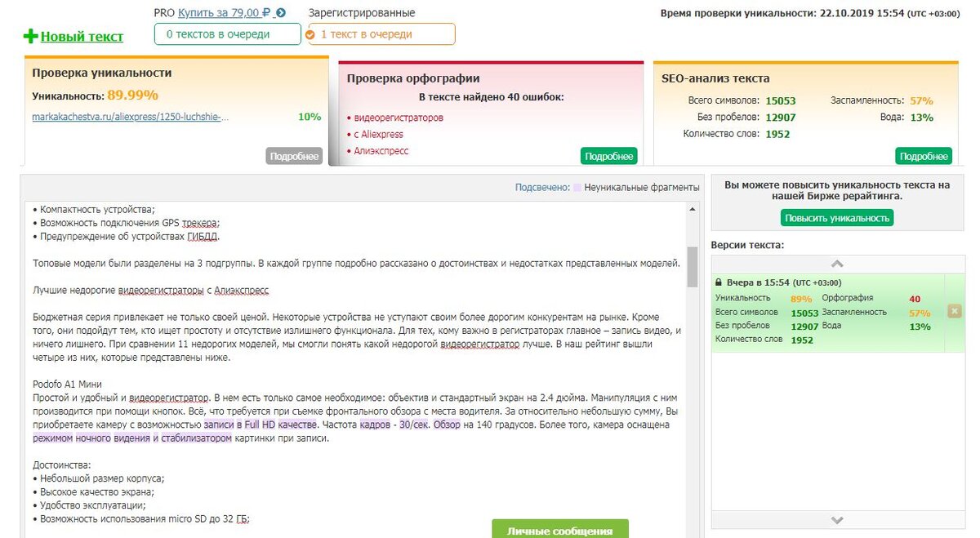Open the Проверка уникальности Подробнее details
Viewport: 980px width, 538px height.
tap(293, 155)
